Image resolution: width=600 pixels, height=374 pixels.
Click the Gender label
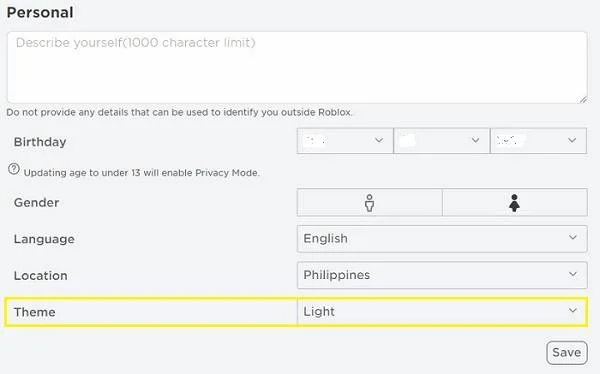tap(36, 203)
